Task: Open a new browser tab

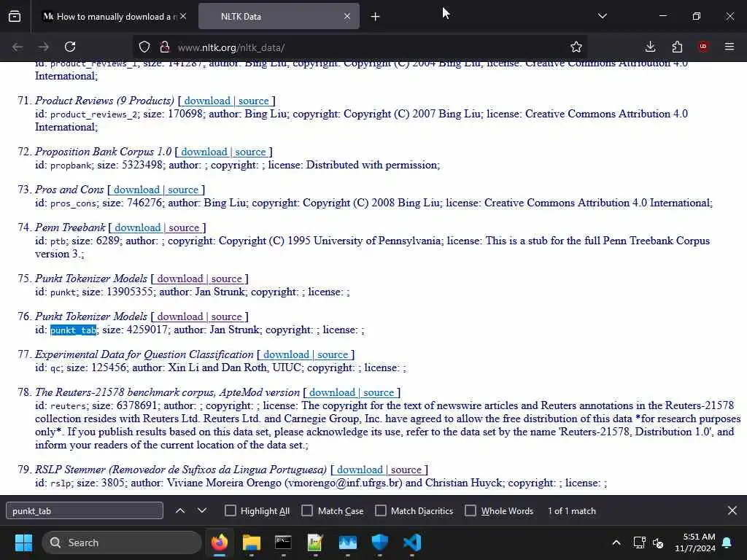Action: (x=376, y=17)
